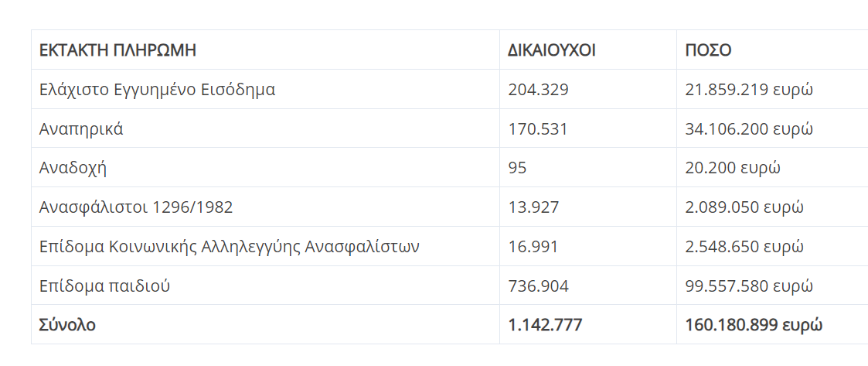Select the Ανασφάλιστοι 1296/1982 cell
Viewport: 868px width, 366px height.
136,207
